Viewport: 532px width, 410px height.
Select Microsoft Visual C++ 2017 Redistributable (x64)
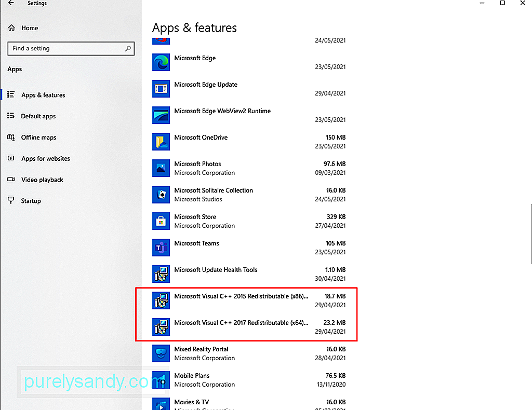click(249, 326)
